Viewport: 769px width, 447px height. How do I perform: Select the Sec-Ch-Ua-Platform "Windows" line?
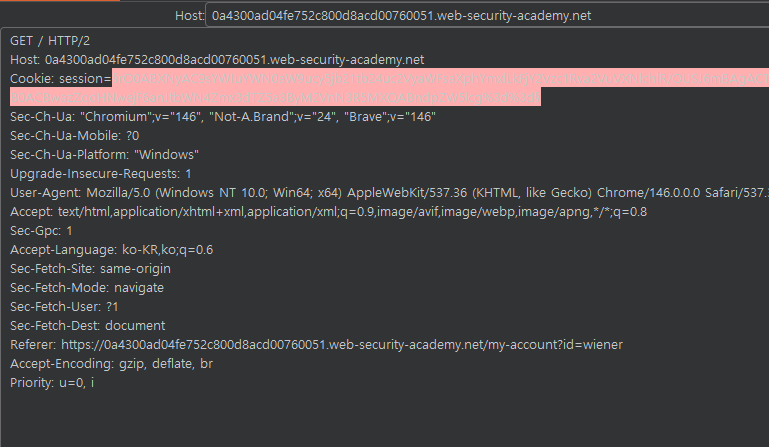[x=105, y=155]
